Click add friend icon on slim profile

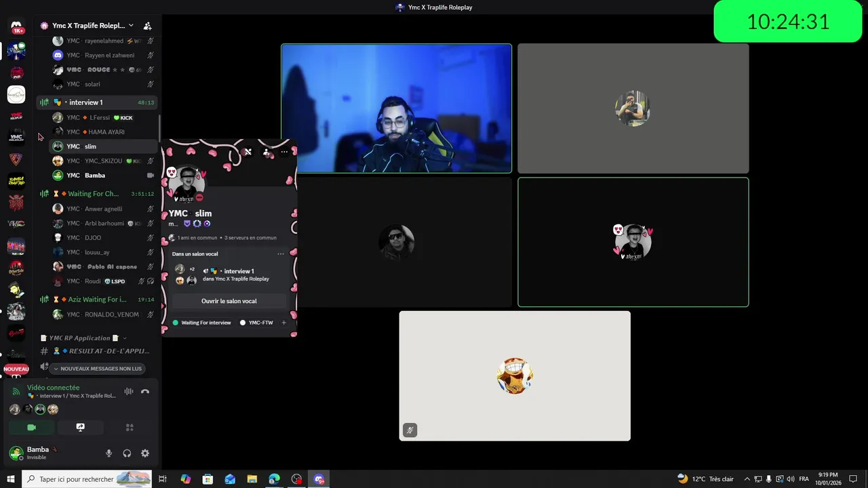click(267, 152)
